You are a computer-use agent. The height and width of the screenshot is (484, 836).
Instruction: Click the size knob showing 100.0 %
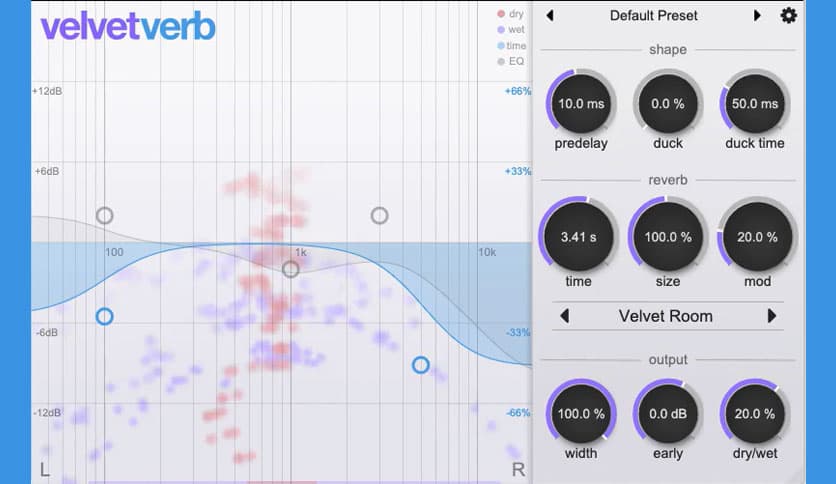point(668,237)
